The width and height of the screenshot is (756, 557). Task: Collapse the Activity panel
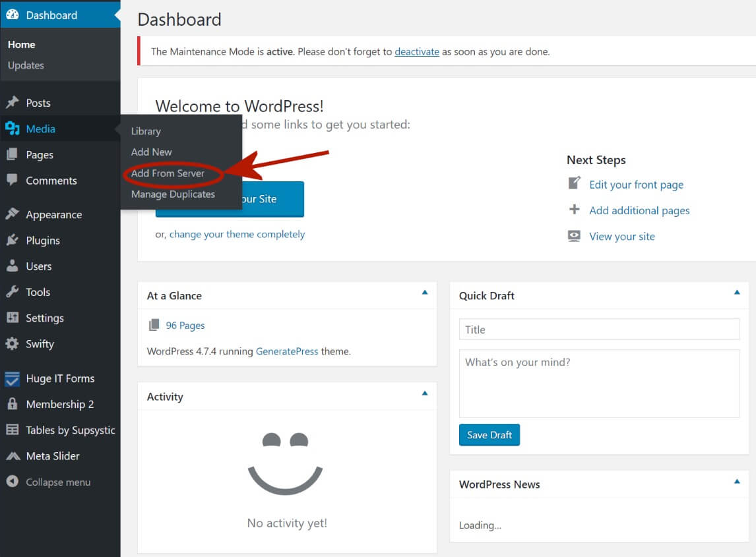click(425, 393)
